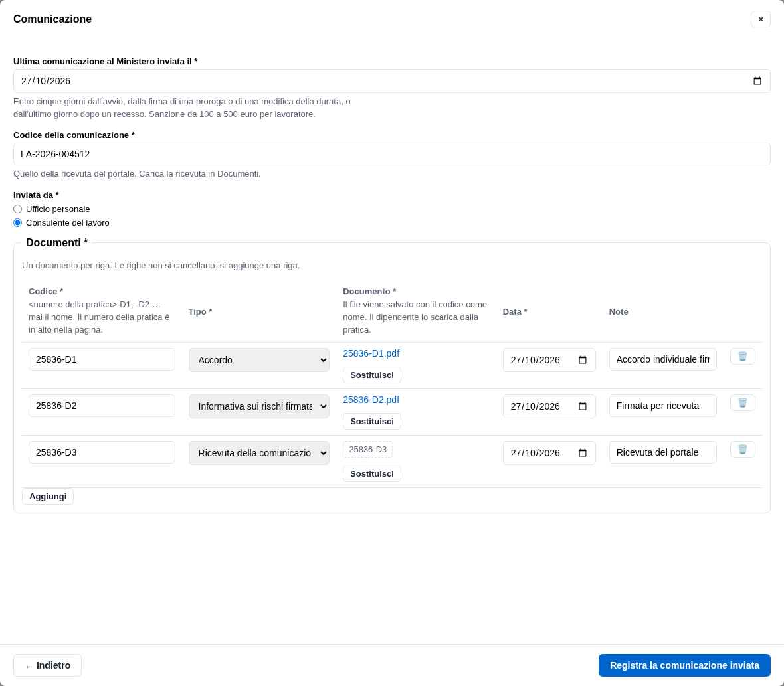Click the 'Documenti *' section heading
This screenshot has height=686, width=784.
(57, 243)
